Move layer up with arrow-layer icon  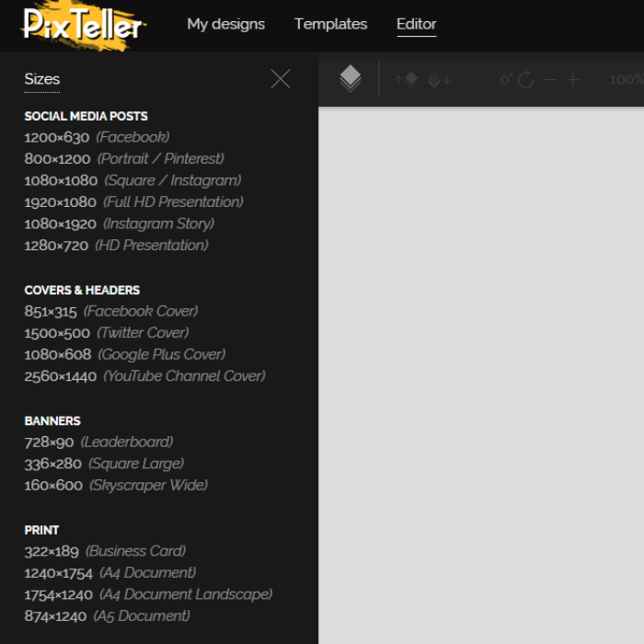pos(406,79)
